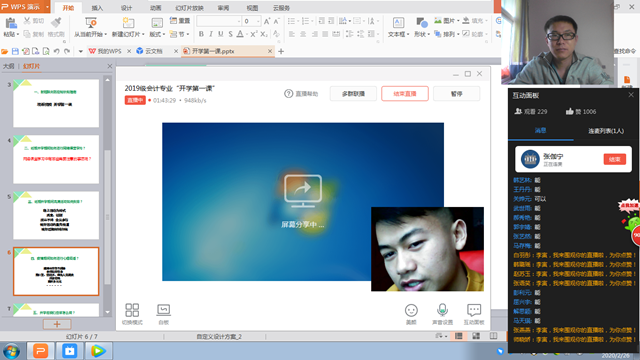Click the Save icon in quick toolbar
Screen dimensions: 640x360
click(x=15, y=51)
